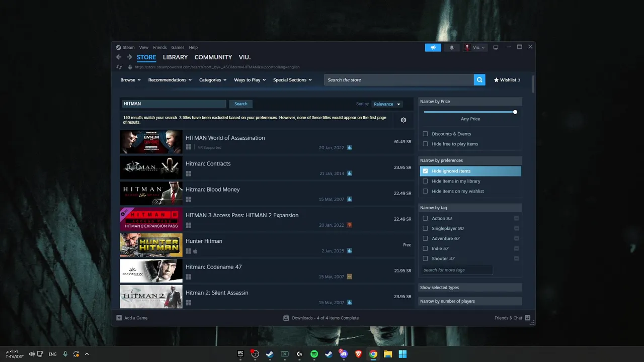Image resolution: width=644 pixels, height=362 pixels.
Task: Go back with the left arrow
Action: pyautogui.click(x=119, y=57)
